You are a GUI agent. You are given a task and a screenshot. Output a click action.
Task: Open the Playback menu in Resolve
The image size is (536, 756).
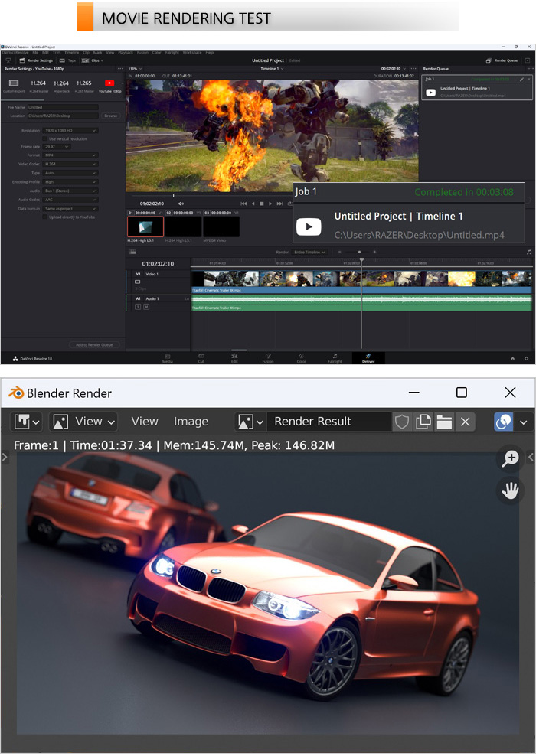coord(126,52)
